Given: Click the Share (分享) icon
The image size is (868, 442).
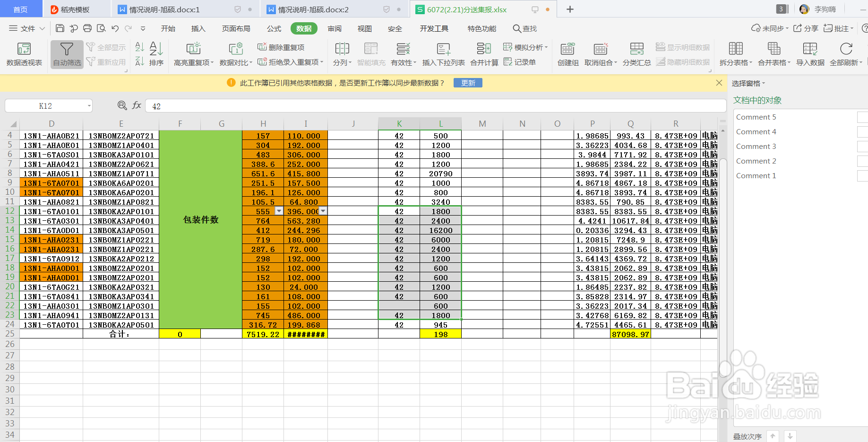Looking at the screenshot, I should pos(806,28).
